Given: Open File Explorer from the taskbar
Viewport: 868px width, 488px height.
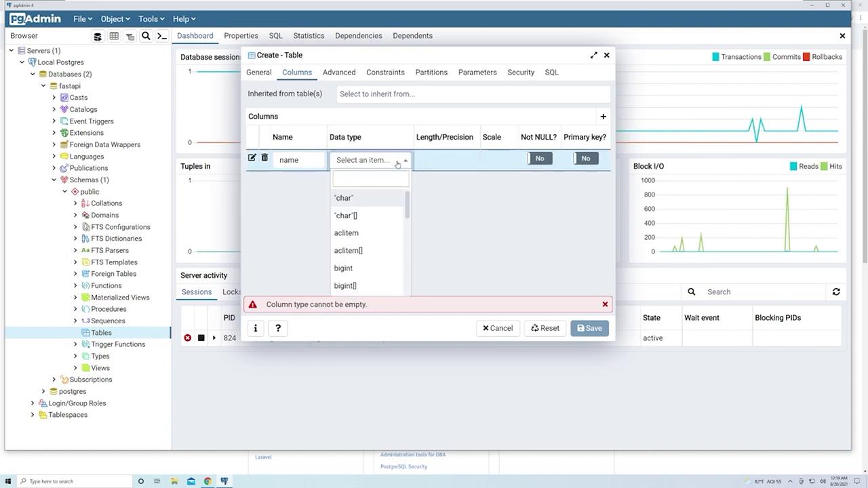Looking at the screenshot, I should tap(174, 481).
